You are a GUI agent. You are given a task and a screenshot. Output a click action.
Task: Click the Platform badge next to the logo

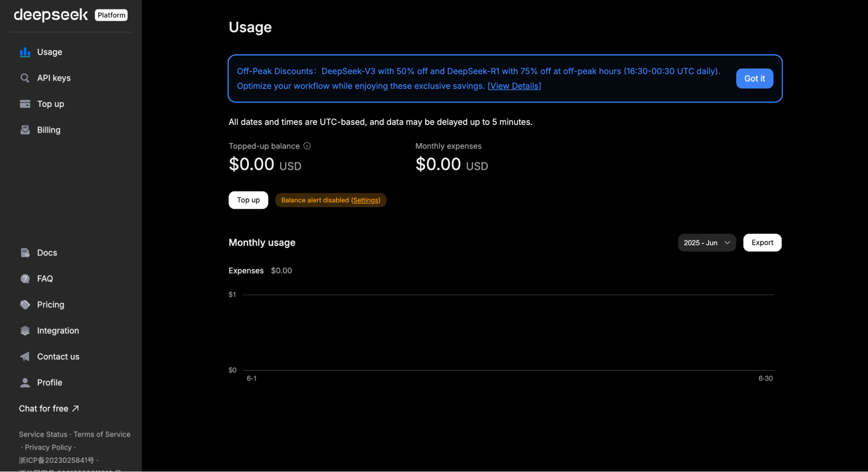111,15
